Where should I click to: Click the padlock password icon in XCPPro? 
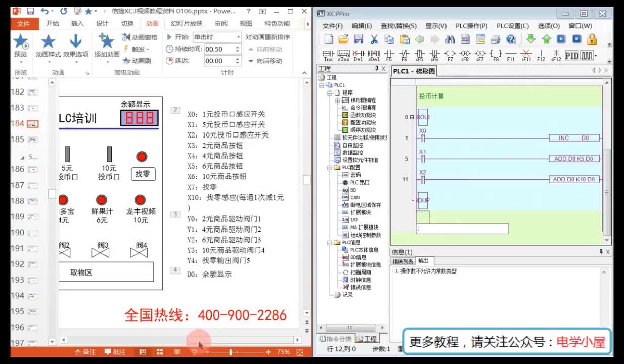[x=592, y=39]
